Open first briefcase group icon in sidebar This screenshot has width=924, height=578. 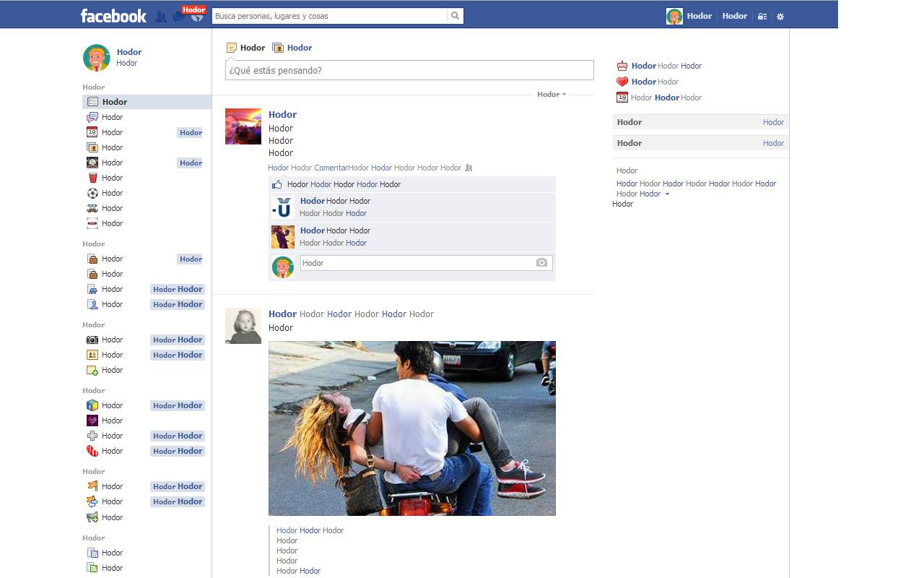92,259
